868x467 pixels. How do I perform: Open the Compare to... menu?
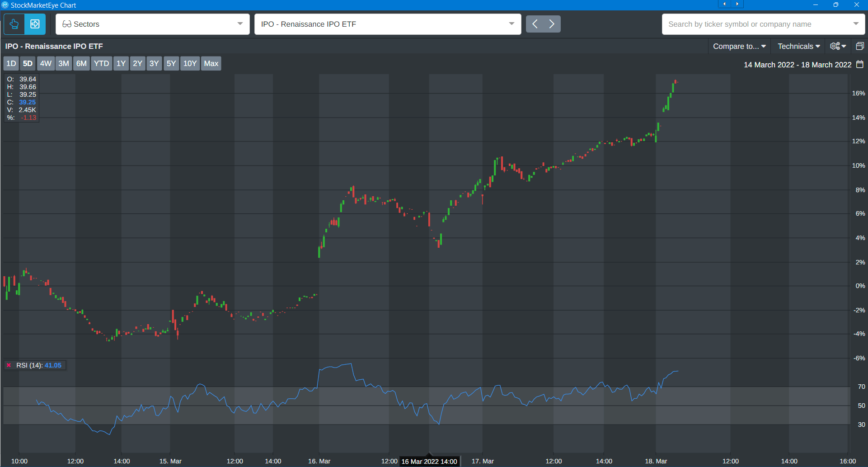pos(739,46)
